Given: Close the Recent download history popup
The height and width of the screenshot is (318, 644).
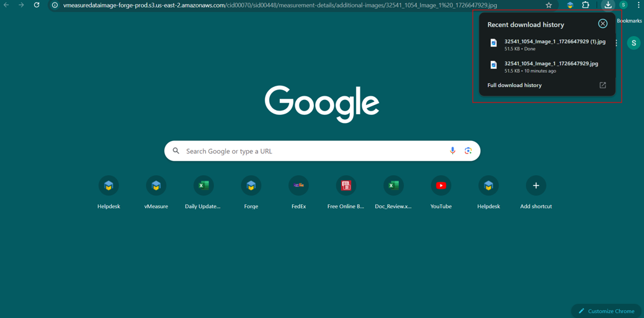Looking at the screenshot, I should (x=602, y=24).
